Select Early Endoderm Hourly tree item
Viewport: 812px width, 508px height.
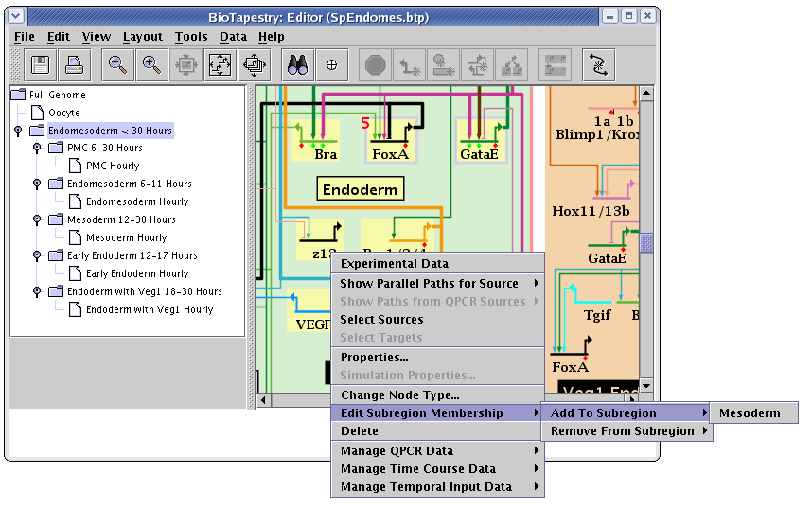pyautogui.click(x=137, y=273)
